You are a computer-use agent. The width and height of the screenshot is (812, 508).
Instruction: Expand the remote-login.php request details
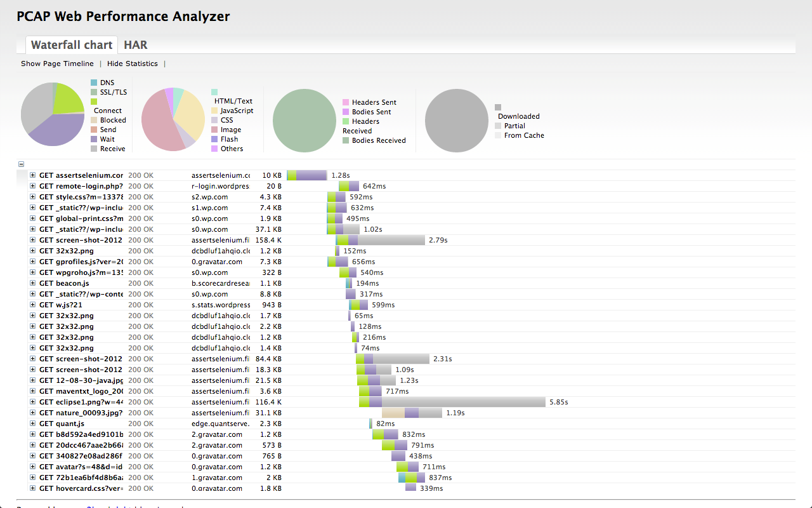pos(33,186)
